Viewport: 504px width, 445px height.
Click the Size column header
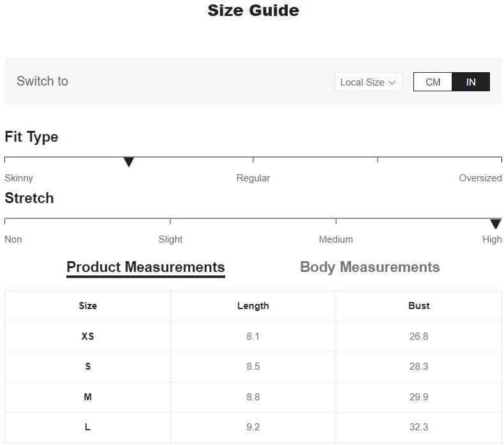(x=88, y=306)
